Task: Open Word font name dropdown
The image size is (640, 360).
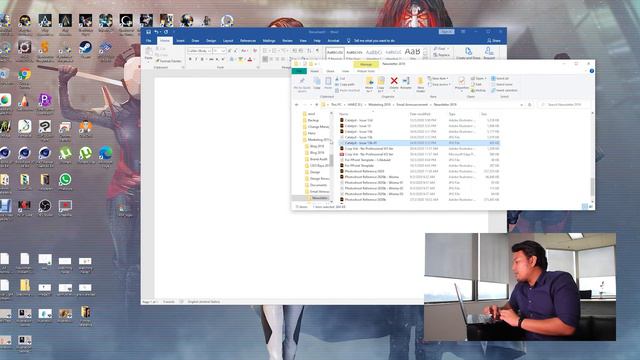Action: (x=209, y=51)
